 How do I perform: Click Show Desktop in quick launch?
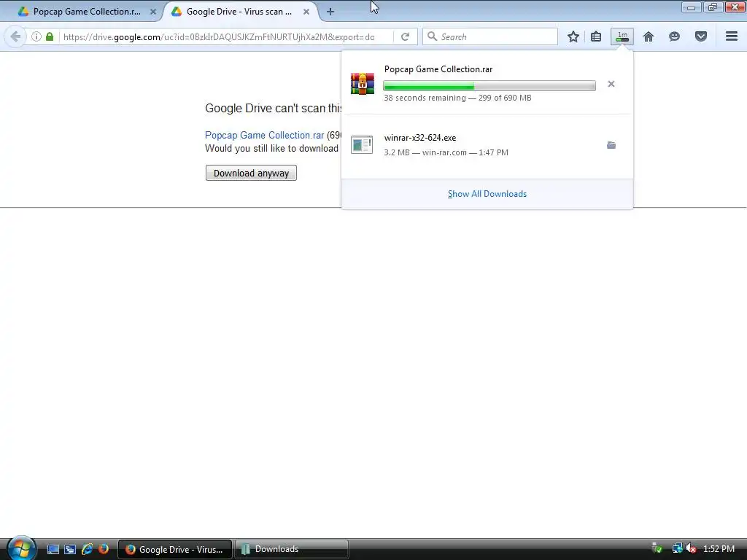53,549
